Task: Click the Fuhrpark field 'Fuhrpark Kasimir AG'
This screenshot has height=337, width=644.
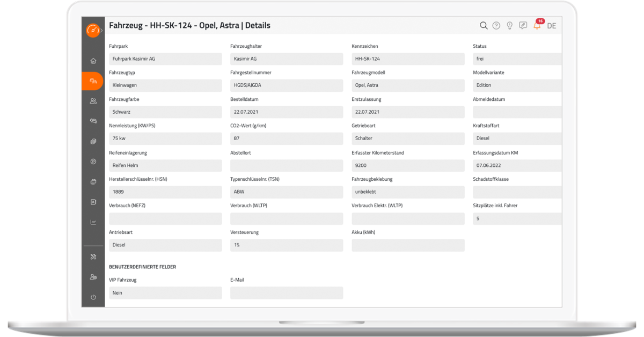Action: 165,59
